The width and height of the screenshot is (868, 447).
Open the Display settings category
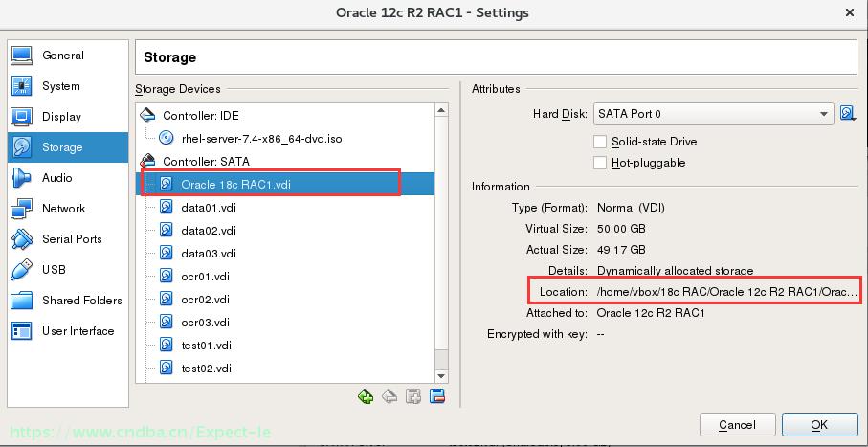pyautogui.click(x=68, y=117)
